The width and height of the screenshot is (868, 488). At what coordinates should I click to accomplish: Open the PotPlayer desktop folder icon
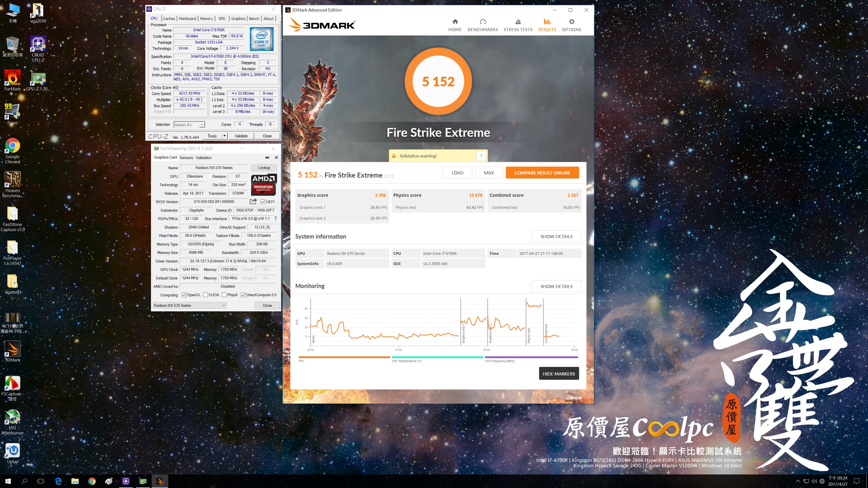tap(12, 253)
